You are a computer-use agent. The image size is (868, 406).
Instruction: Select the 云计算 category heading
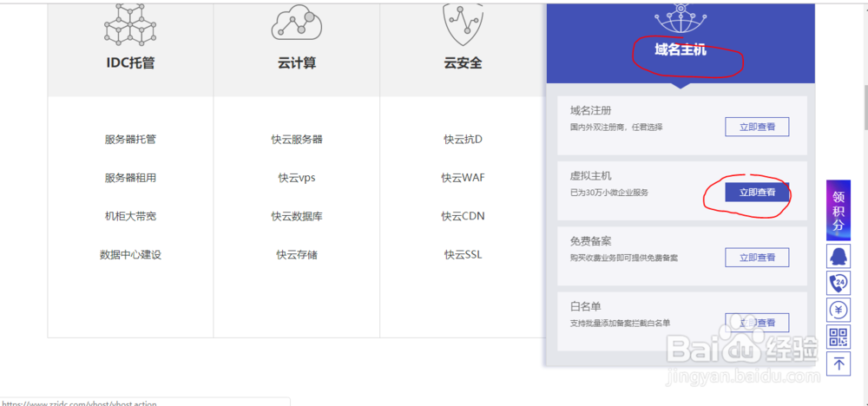coord(297,63)
